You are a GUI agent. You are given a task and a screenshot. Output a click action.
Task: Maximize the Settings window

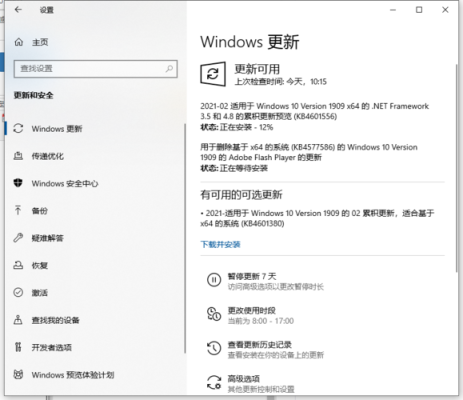(419, 10)
